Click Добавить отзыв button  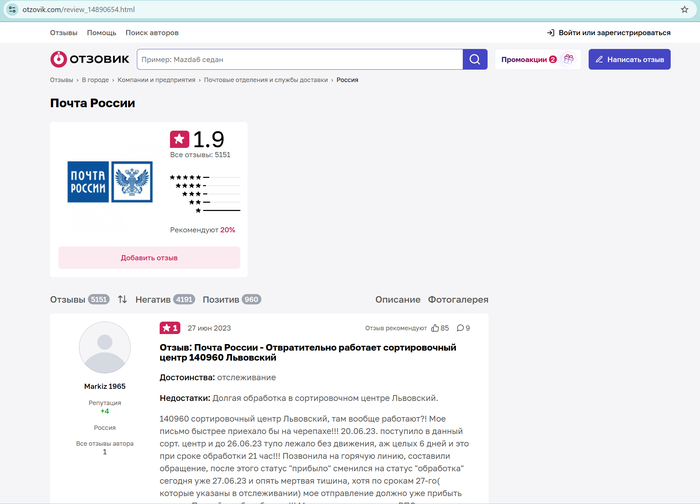click(x=149, y=258)
